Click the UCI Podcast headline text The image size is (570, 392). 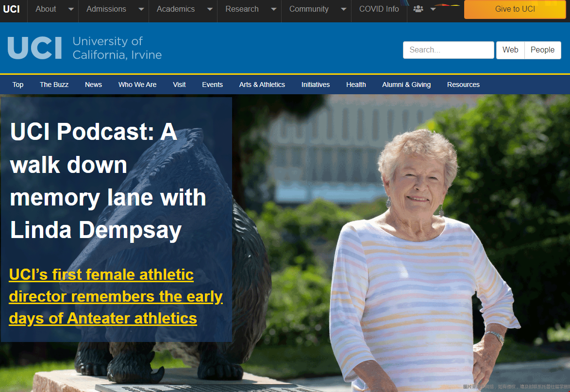(108, 181)
